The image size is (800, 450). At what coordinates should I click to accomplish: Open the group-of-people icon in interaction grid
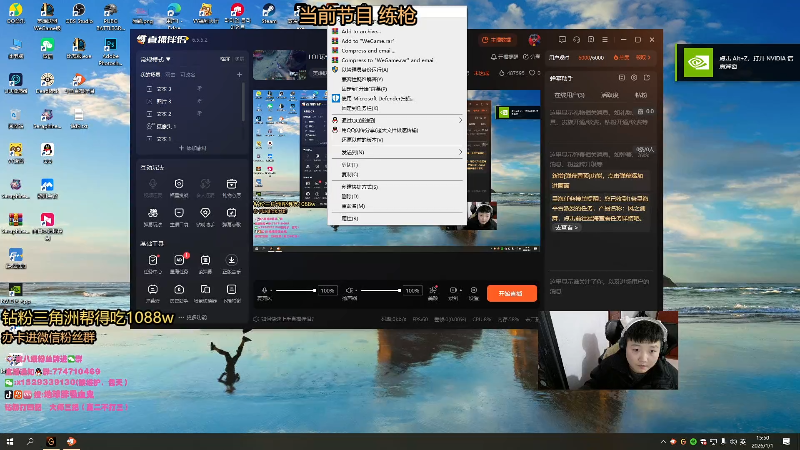153,213
